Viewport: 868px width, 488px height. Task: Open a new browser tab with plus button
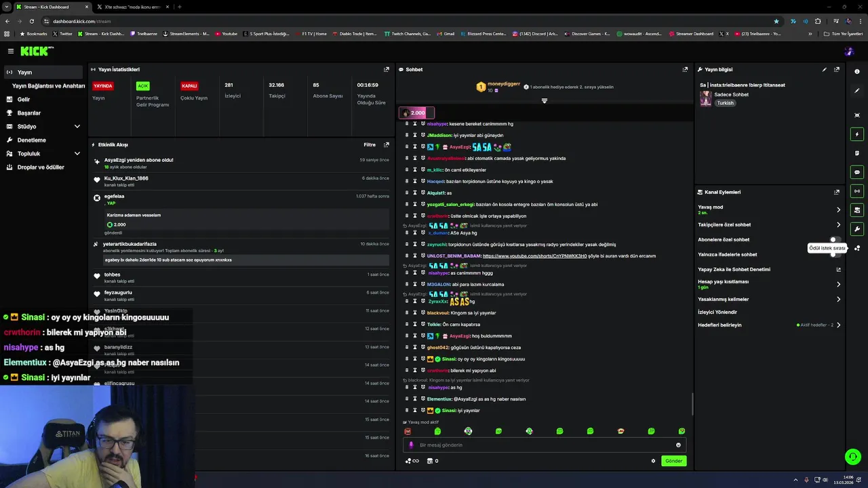point(180,7)
